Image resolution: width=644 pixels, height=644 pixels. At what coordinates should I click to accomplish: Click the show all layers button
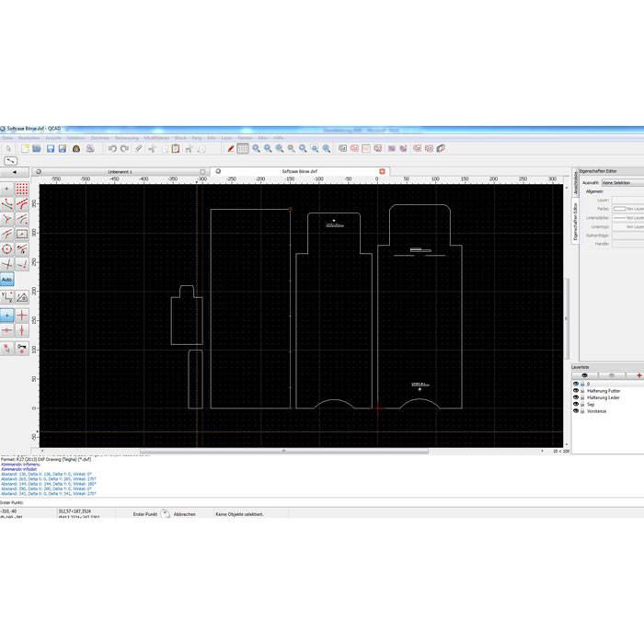[x=584, y=375]
